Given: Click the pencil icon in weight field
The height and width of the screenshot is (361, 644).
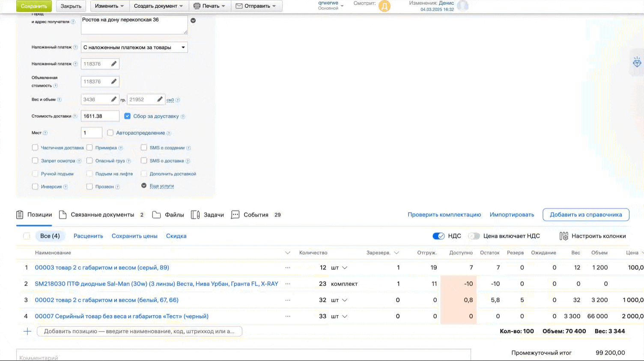Looking at the screenshot, I should (x=114, y=99).
